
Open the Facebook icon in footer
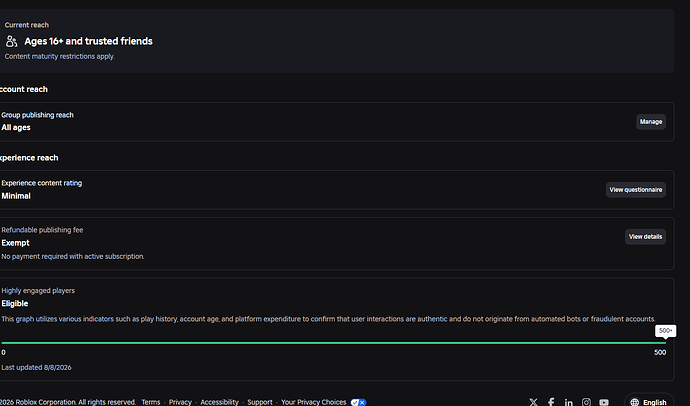[x=551, y=402]
